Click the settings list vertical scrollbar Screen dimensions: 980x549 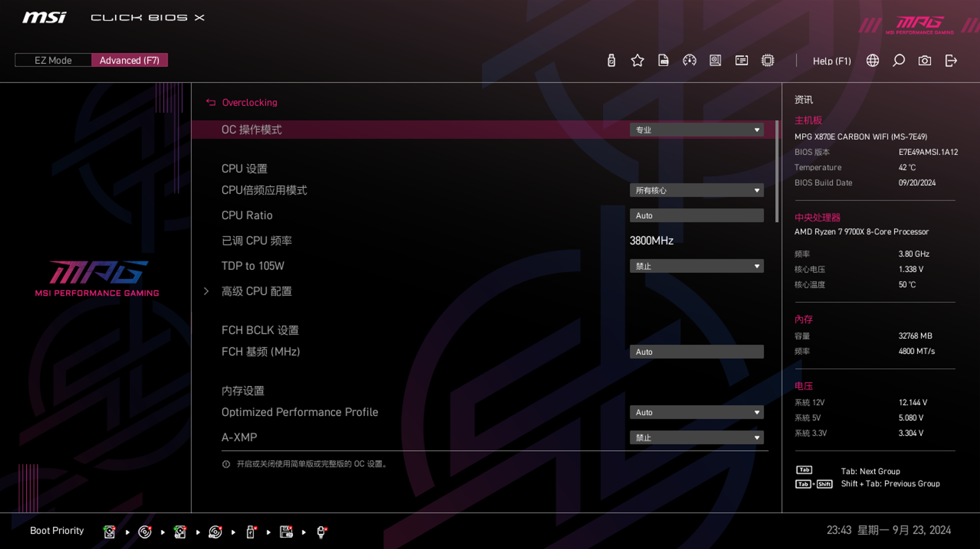(777, 171)
